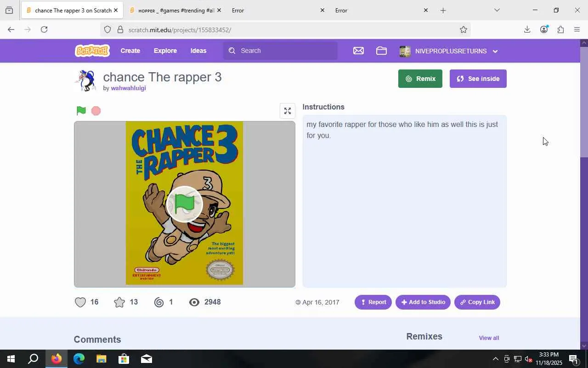Viewport: 588px width, 368px height.
Task: Open File Explorer from the taskbar
Action: click(x=101, y=359)
